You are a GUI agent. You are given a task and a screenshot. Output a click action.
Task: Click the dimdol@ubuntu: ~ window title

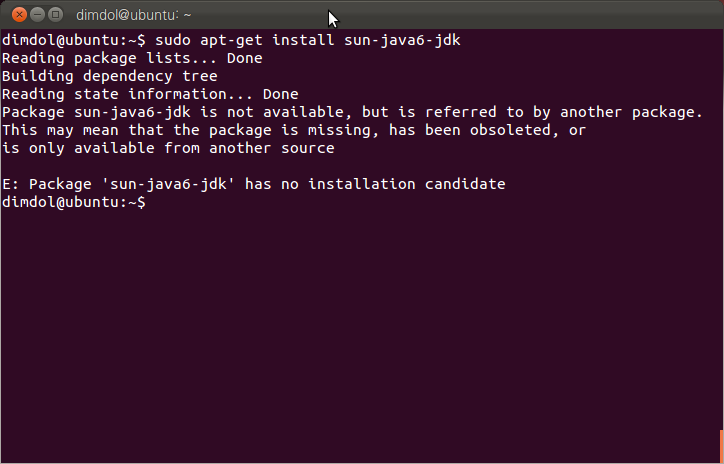[x=133, y=15]
